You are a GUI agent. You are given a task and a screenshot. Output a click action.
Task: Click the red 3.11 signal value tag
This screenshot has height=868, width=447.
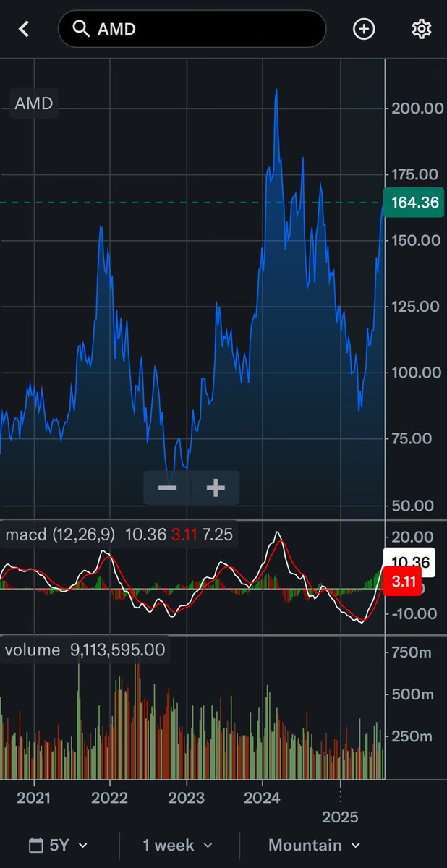point(402,581)
